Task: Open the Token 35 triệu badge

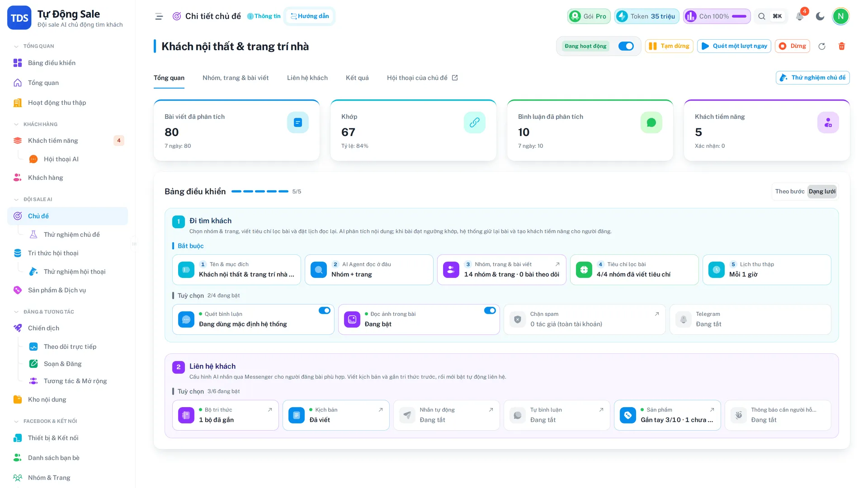Action: pos(647,16)
